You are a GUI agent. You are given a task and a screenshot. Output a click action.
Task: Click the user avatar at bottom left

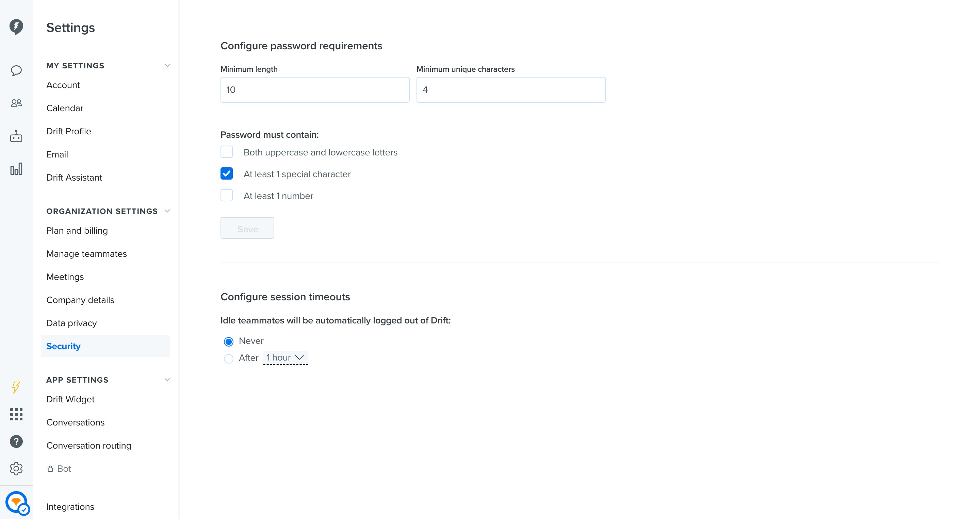coord(17,503)
